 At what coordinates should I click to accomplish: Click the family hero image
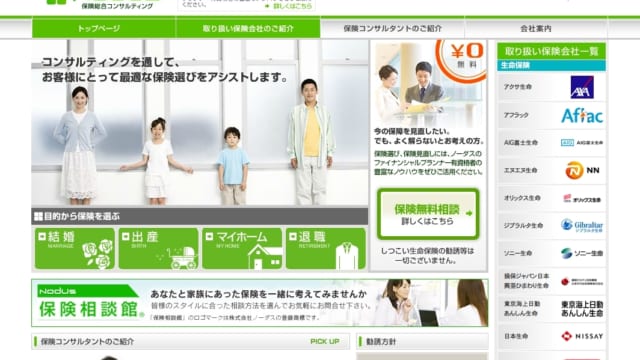click(x=200, y=123)
